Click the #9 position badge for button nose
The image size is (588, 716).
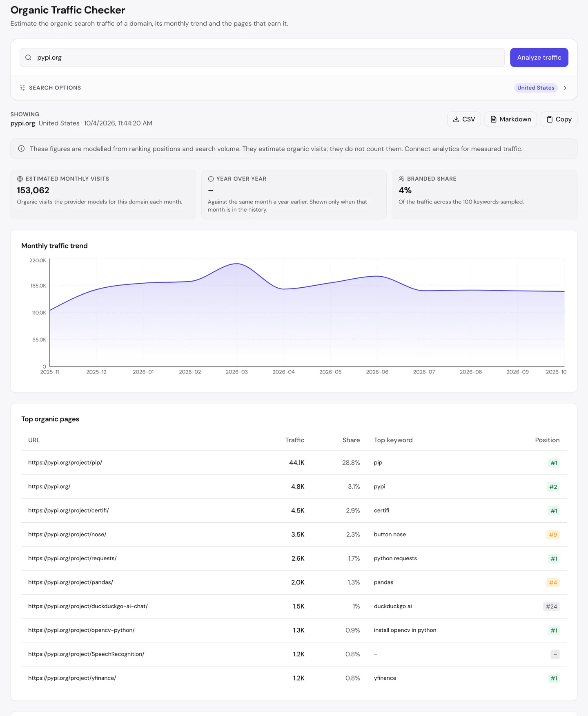pyautogui.click(x=553, y=535)
